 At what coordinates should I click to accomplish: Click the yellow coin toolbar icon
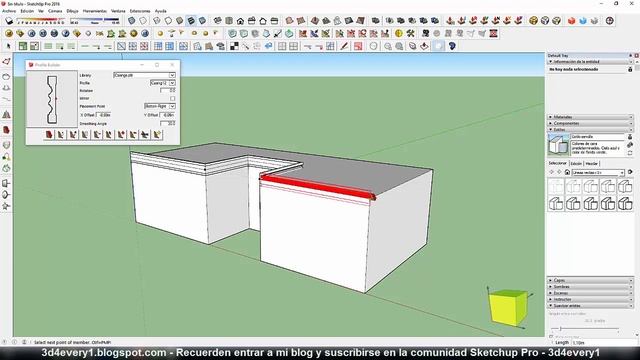(399, 33)
